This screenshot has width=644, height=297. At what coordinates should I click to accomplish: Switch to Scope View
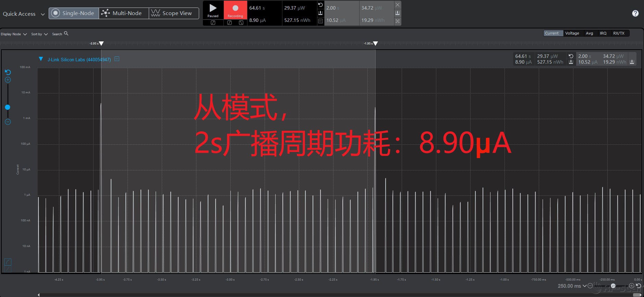click(x=174, y=13)
